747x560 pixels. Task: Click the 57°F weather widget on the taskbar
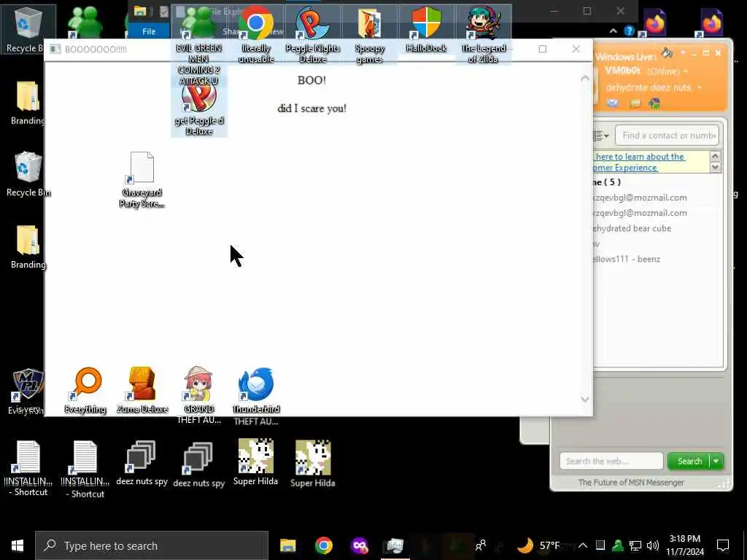539,545
